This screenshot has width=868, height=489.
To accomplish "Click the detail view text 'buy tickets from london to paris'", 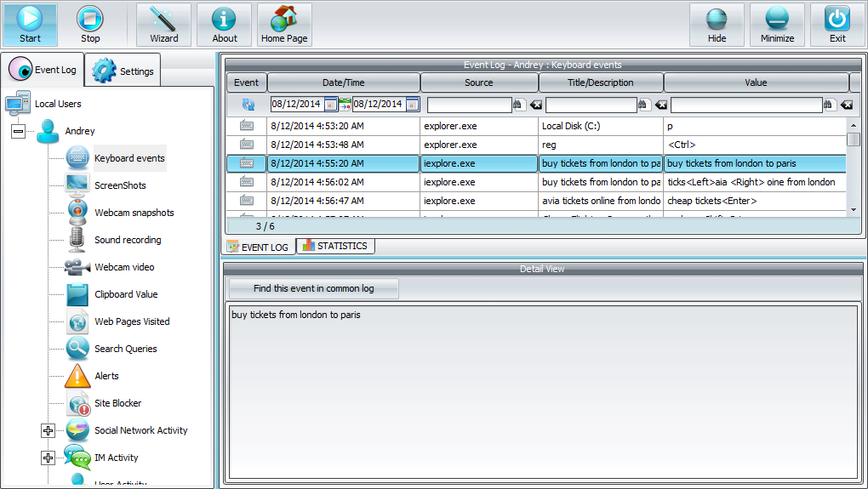I will (x=295, y=315).
